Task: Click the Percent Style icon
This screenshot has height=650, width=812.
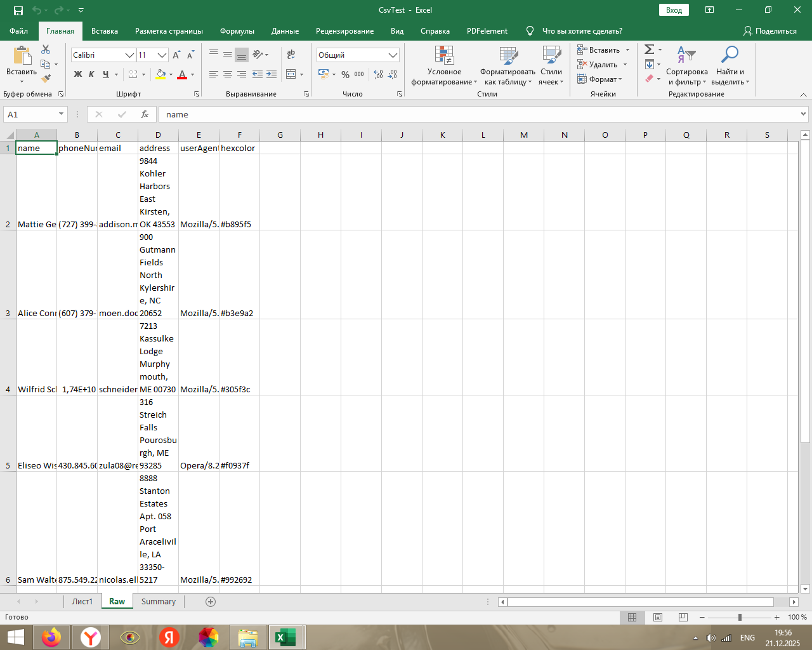Action: (x=345, y=75)
